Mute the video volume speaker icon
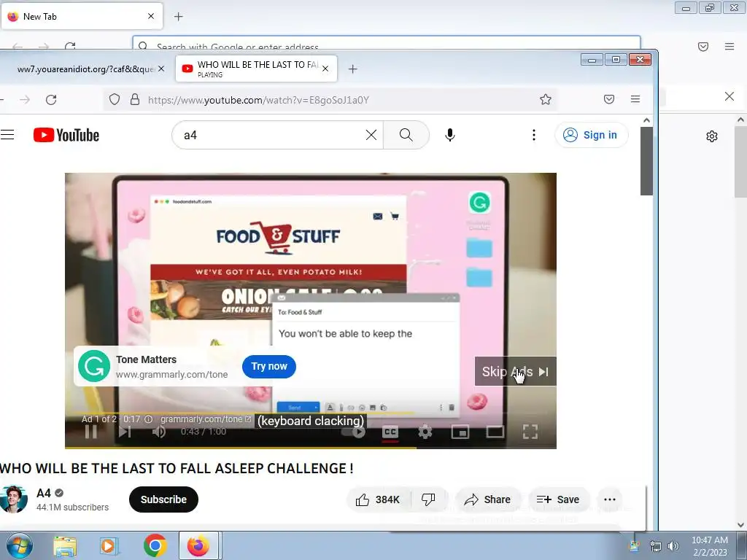Screen dimensions: 747x560 (158, 432)
